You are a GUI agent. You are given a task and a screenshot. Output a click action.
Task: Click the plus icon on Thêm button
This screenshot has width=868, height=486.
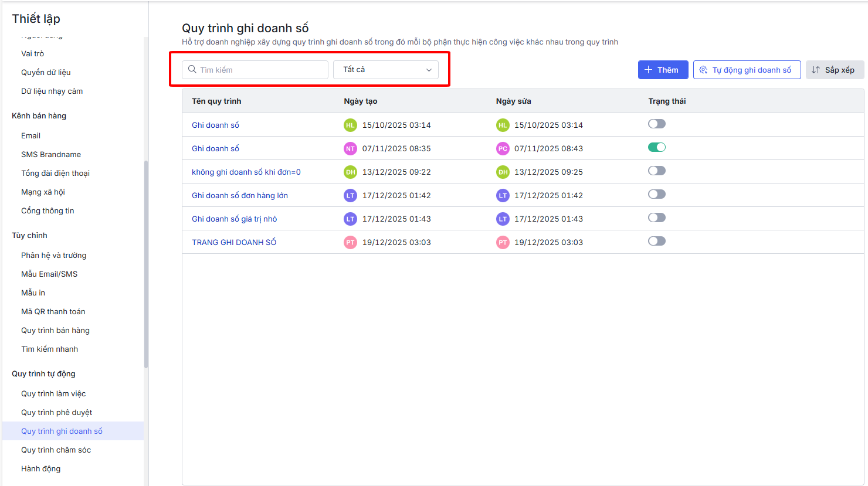pyautogui.click(x=648, y=70)
